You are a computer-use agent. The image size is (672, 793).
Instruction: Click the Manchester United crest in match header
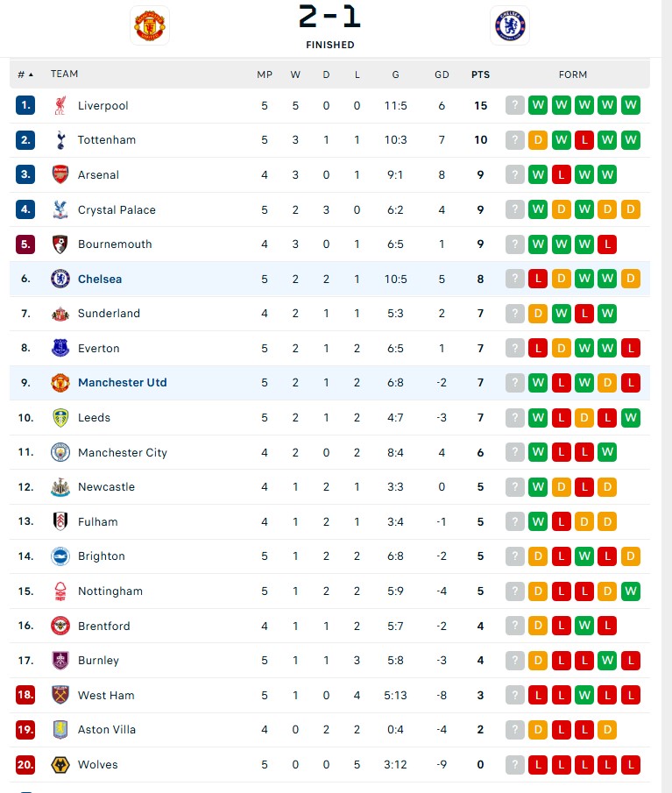point(150,25)
